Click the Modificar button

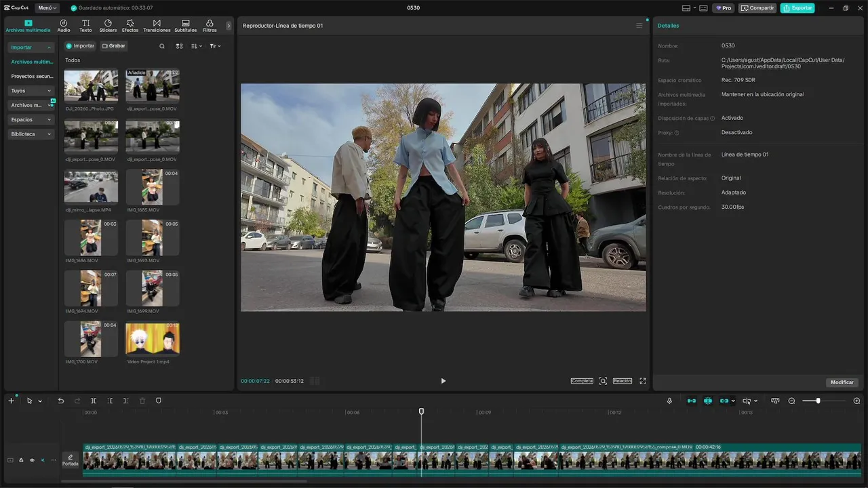(842, 382)
